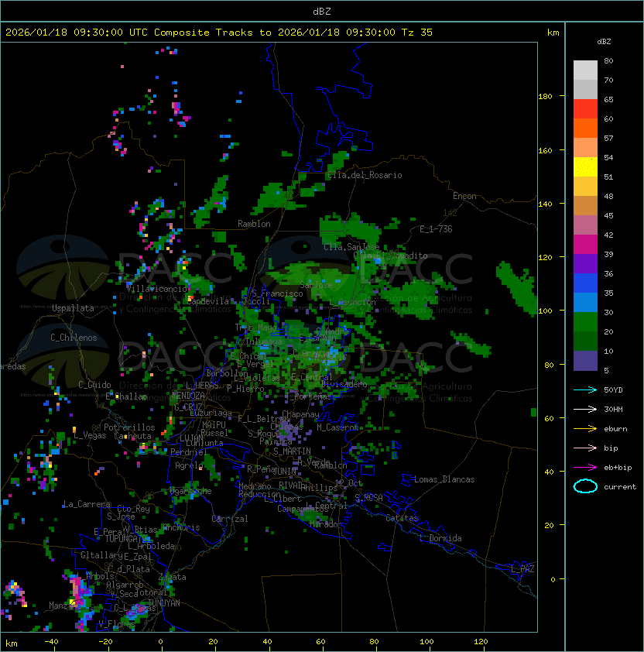
Task: Click the Lomas_Blancas map label
Action: (444, 479)
